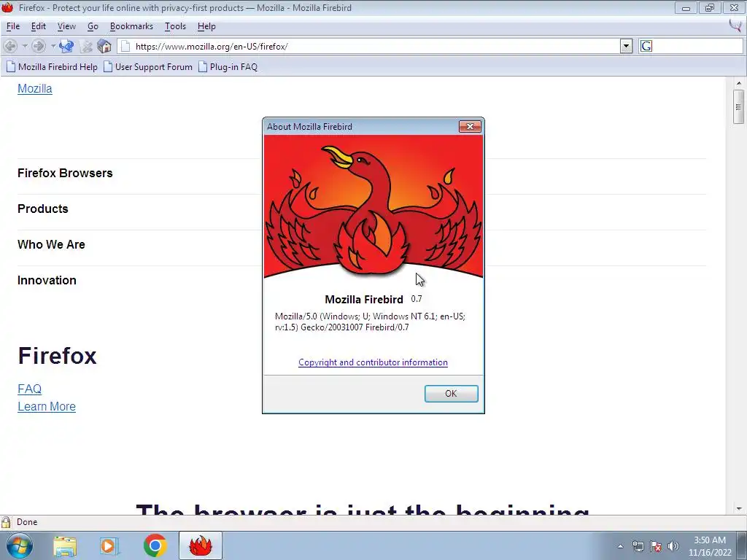Click the FAQ link under Firefox
The height and width of the screenshot is (560, 747).
pyautogui.click(x=29, y=389)
